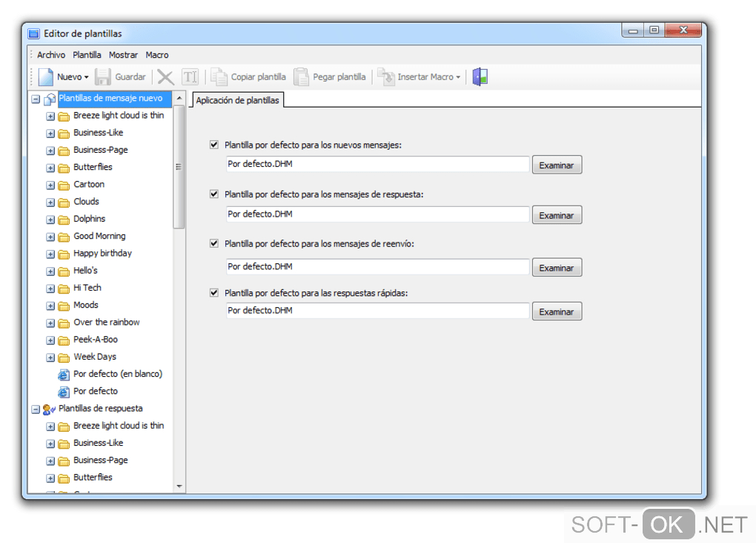Click the mensajes de respuesta path field

377,214
